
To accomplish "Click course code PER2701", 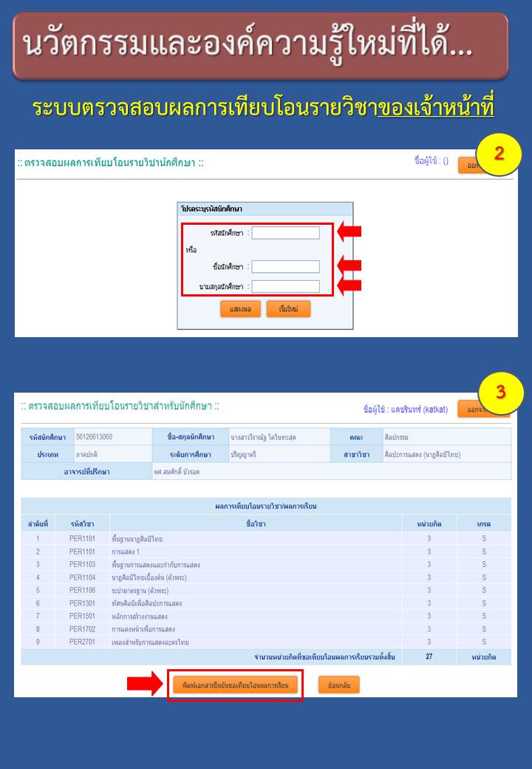I will click(x=82, y=642).
